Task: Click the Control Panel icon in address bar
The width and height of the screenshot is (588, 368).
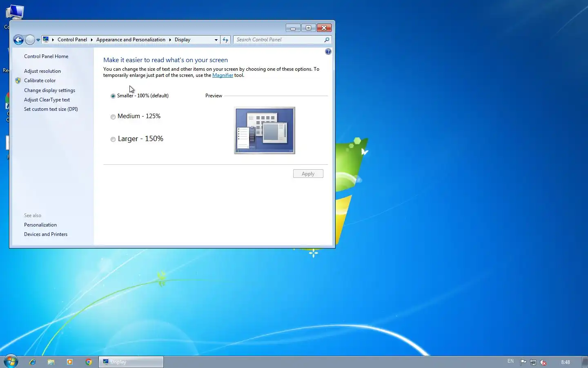Action: [x=46, y=40]
